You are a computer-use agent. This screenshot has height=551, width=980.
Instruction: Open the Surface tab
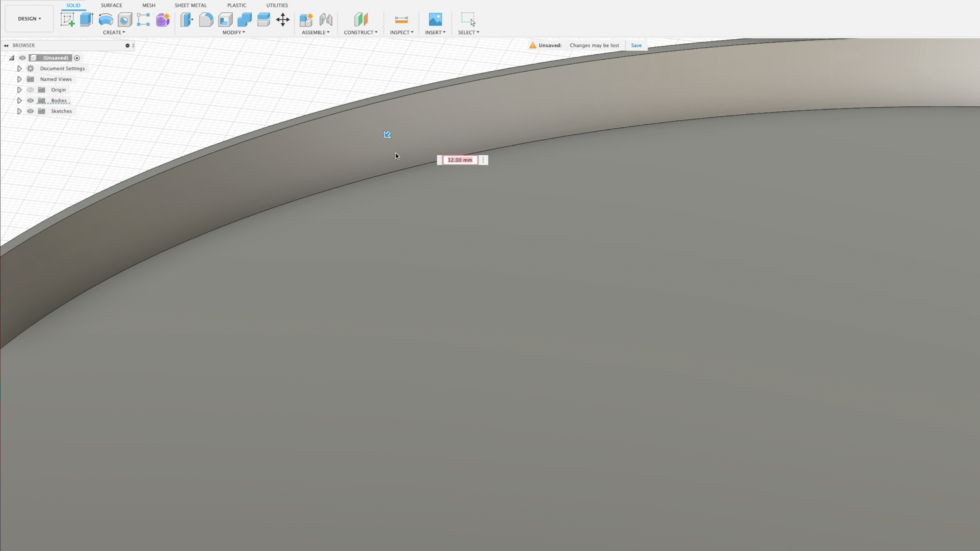[x=111, y=5]
